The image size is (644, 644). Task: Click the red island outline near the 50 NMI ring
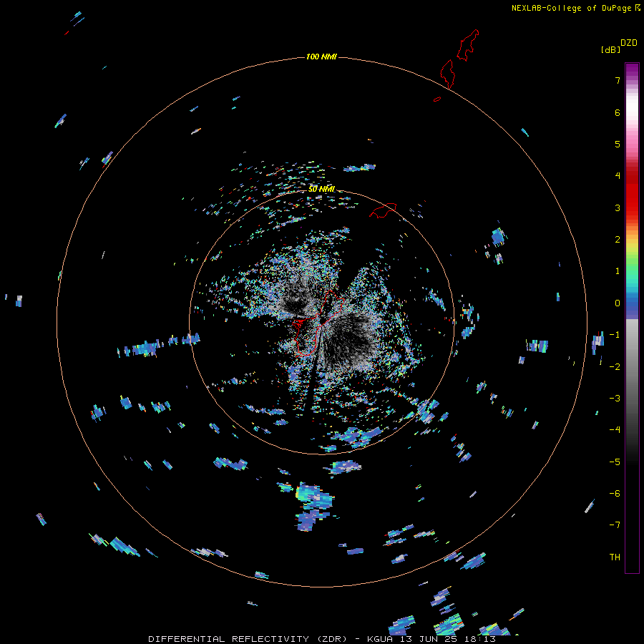coord(383,210)
